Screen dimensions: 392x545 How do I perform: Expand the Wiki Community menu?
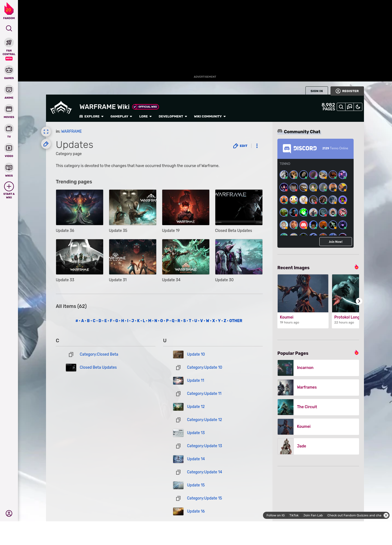click(x=210, y=116)
